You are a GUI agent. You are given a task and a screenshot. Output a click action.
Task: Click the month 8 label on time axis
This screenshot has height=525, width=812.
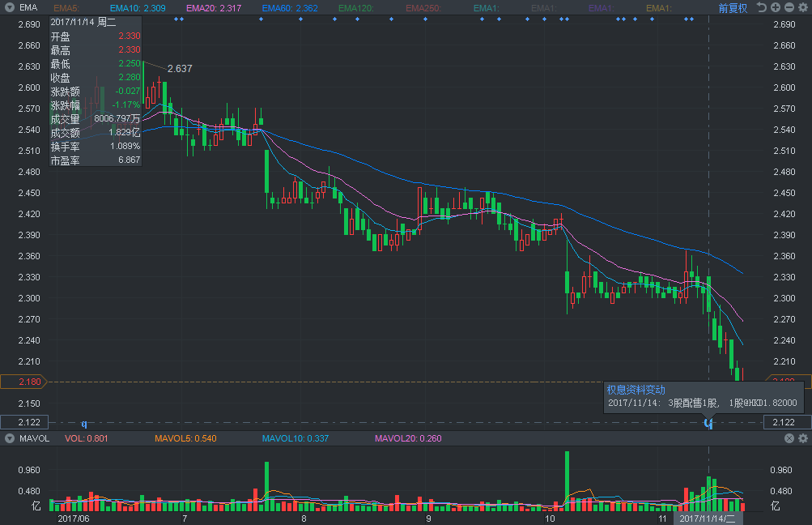(304, 519)
